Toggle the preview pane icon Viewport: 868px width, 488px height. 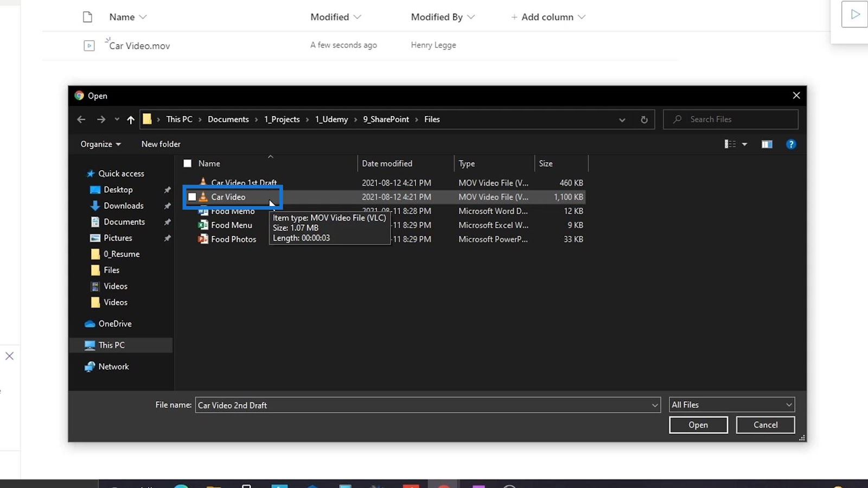coord(767,144)
